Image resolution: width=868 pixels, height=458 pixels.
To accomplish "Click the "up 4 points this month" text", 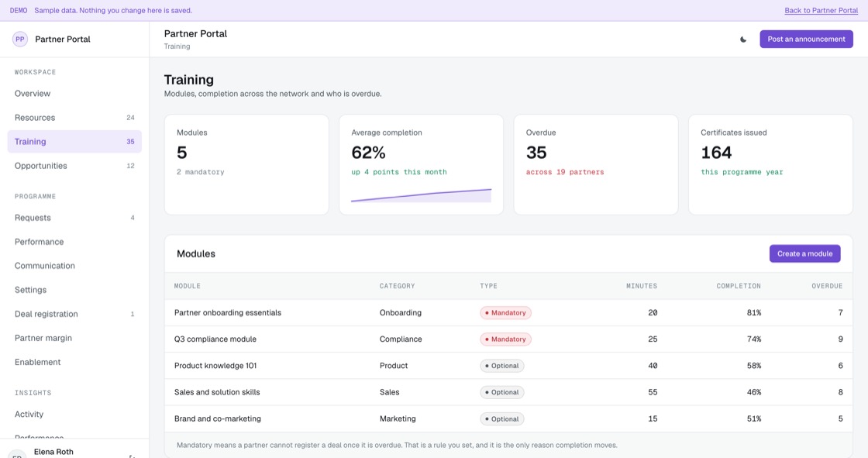I will tap(399, 172).
